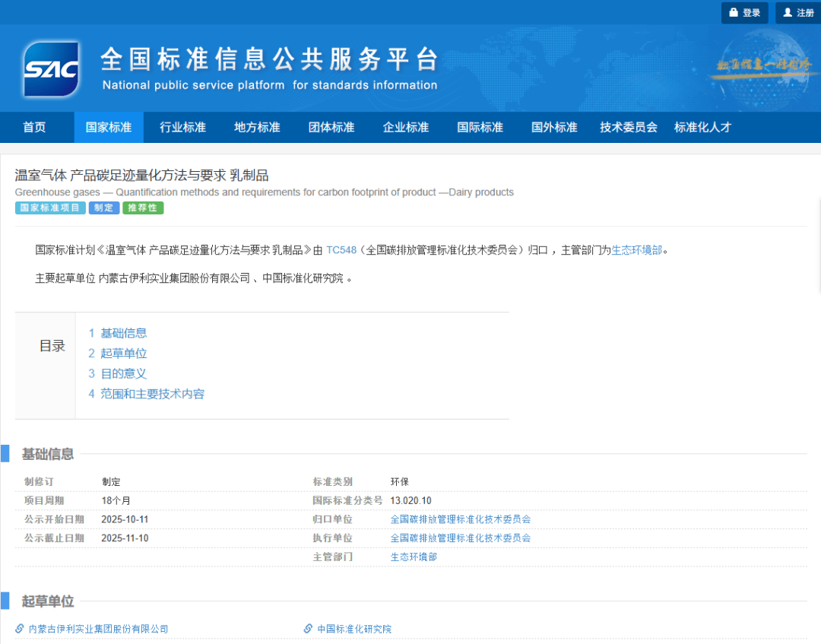
Task: Open the 地方标准 navigation tab
Action: [x=257, y=127]
